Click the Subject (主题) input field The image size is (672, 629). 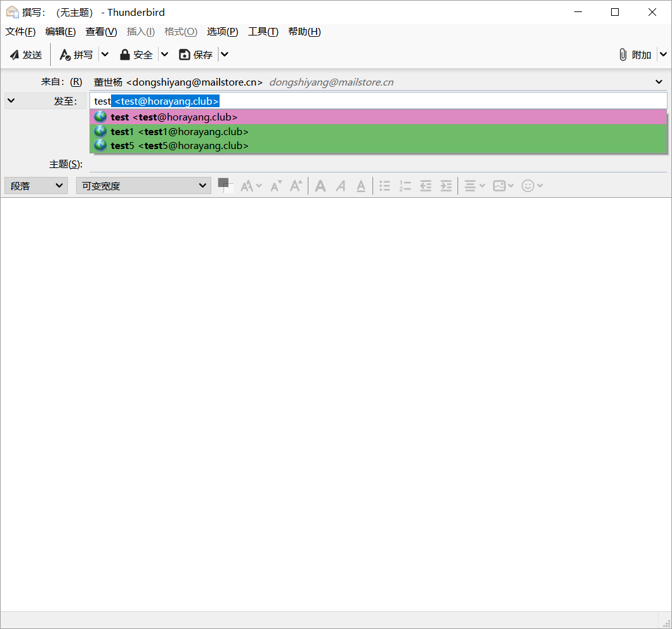tap(378, 164)
